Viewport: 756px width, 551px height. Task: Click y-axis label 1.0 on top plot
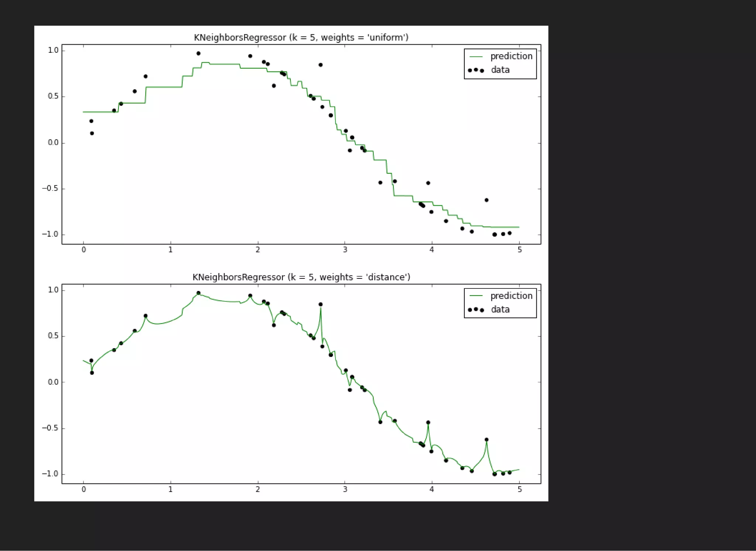pos(53,50)
